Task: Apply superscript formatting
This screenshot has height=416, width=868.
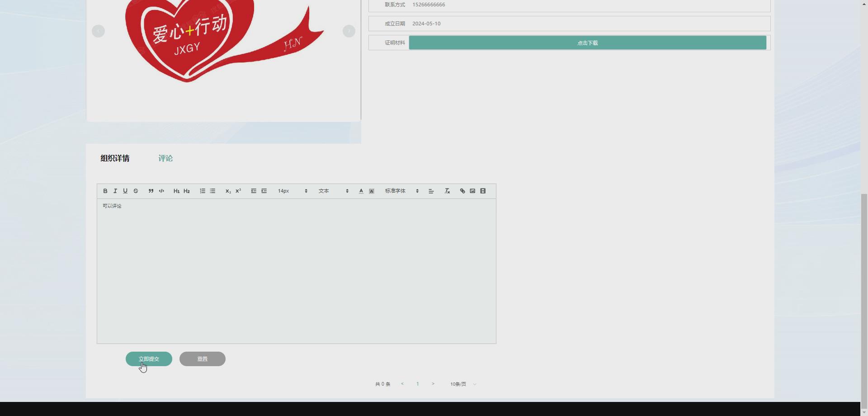Action: coord(238,191)
